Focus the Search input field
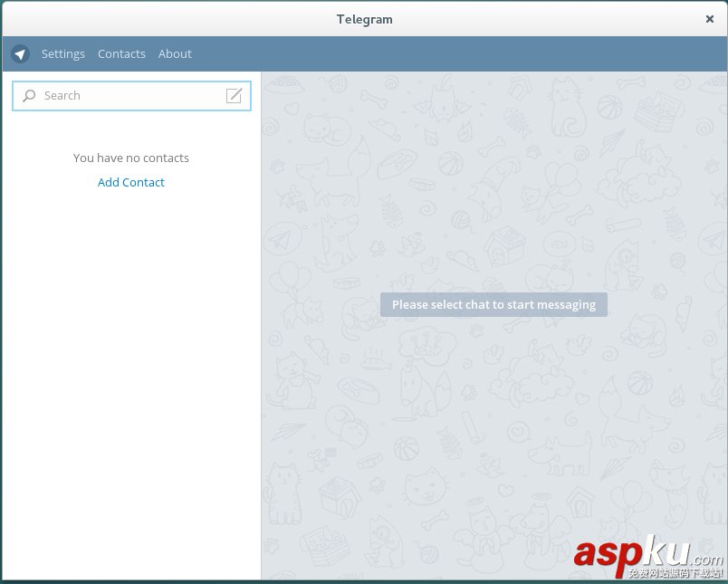 [132, 96]
